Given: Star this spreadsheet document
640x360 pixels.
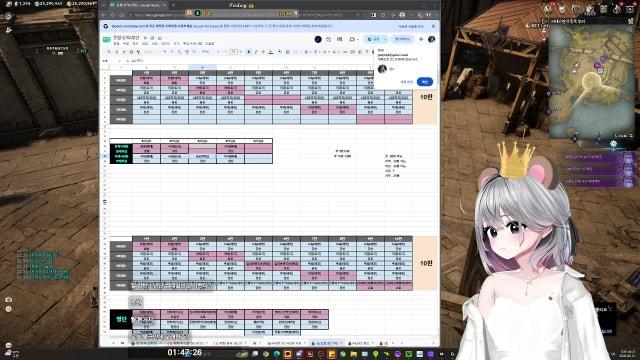Looking at the screenshot, I should point(145,38).
